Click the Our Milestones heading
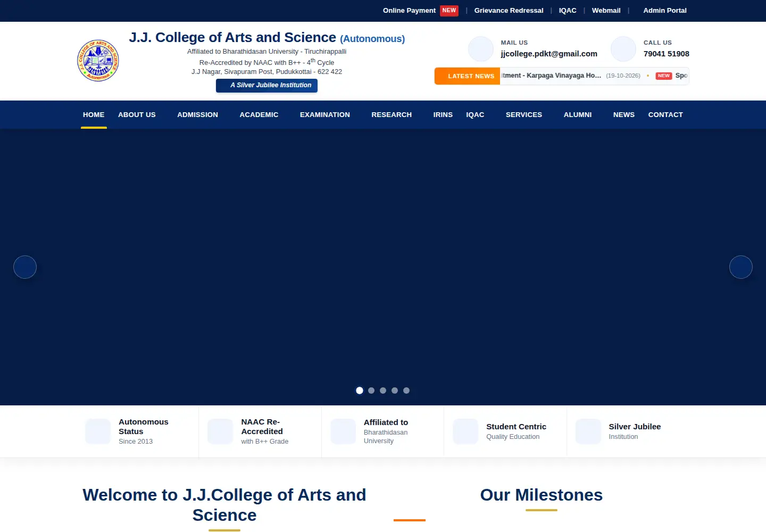766x532 pixels. 542,495
